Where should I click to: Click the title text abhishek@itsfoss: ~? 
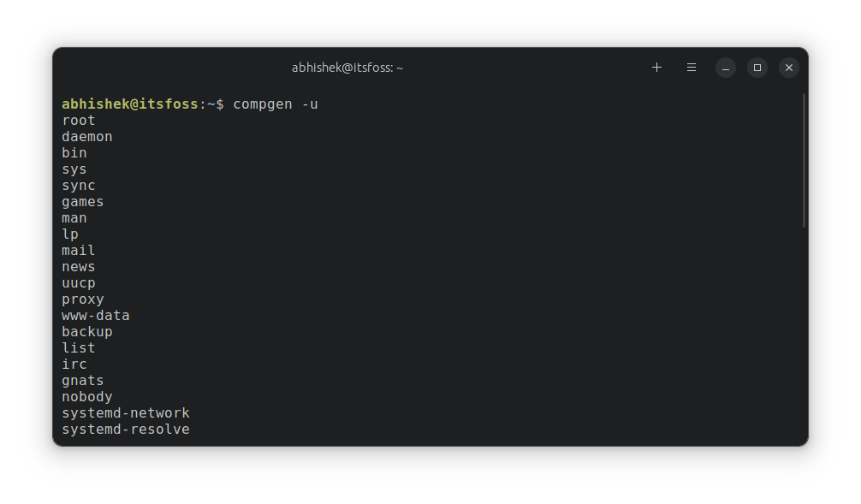pos(347,67)
